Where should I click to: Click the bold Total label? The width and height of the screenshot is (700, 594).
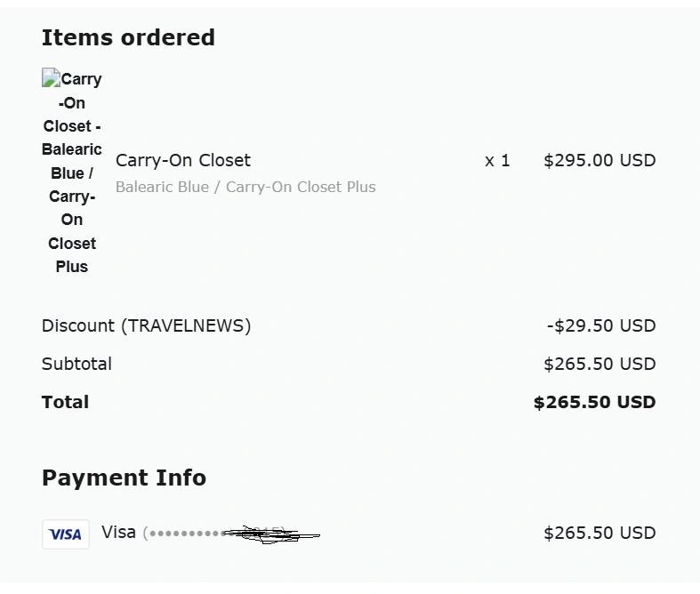coord(65,402)
